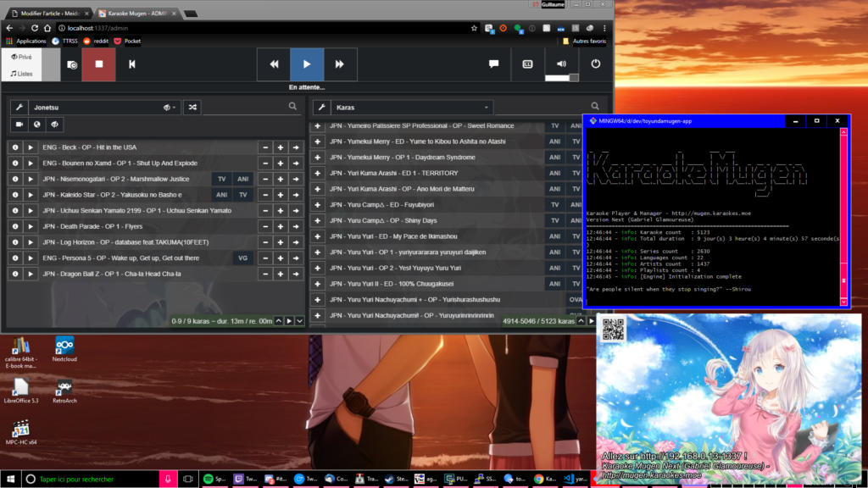Open the Pocket bookmark
Image resolution: width=868 pixels, height=488 pixels.
pos(127,41)
